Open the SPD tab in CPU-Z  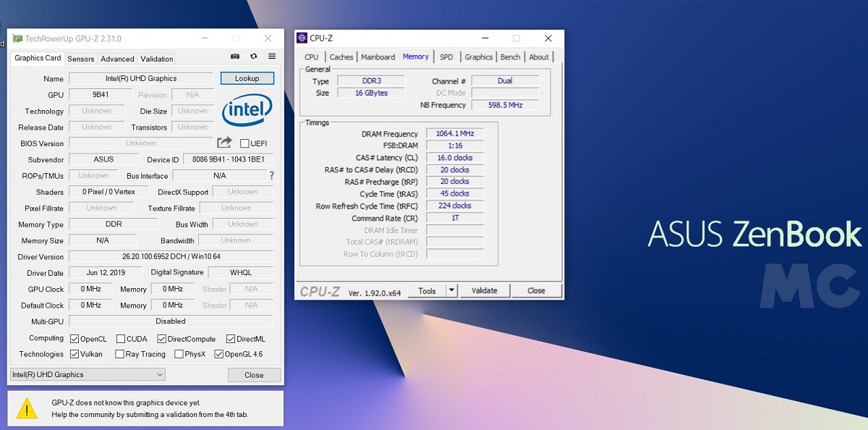[x=446, y=56]
